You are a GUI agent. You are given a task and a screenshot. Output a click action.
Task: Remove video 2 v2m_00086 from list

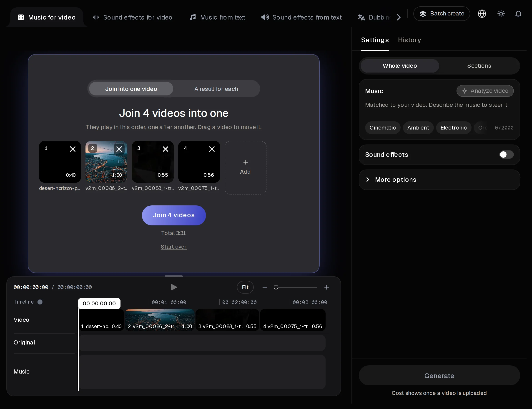coord(119,149)
